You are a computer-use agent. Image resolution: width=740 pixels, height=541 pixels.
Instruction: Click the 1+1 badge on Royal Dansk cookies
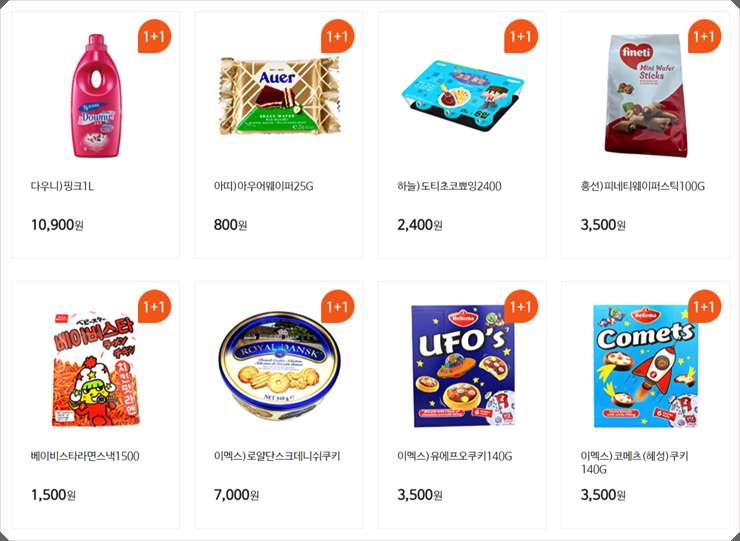pyautogui.click(x=337, y=307)
